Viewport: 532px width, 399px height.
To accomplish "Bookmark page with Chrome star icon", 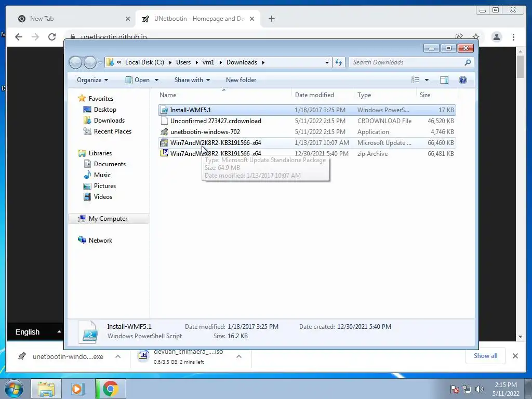I will (x=476, y=37).
